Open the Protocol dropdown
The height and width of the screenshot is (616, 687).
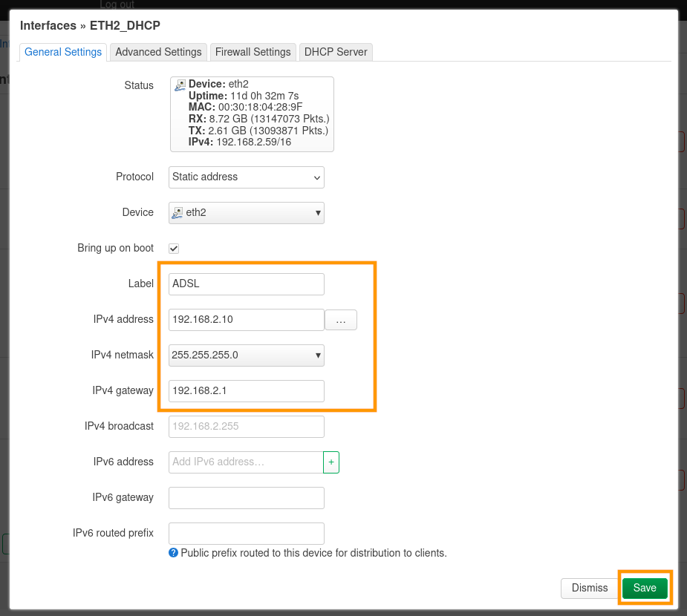[247, 177]
